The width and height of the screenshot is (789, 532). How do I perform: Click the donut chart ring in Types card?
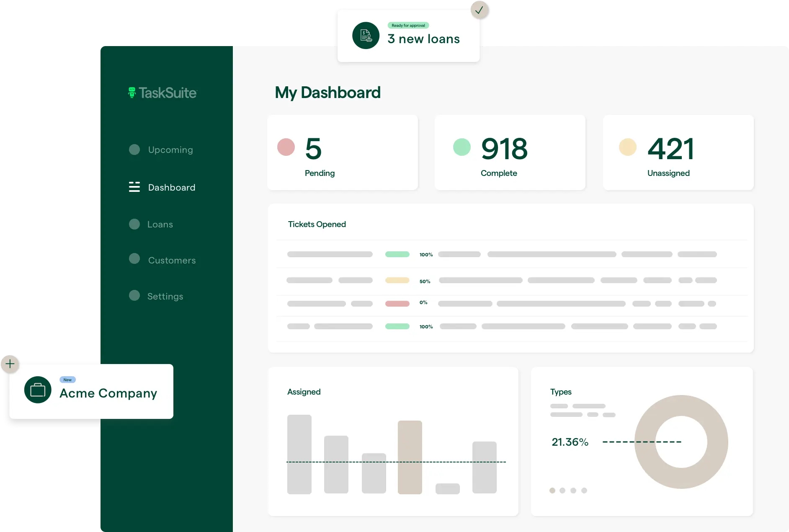pyautogui.click(x=717, y=442)
